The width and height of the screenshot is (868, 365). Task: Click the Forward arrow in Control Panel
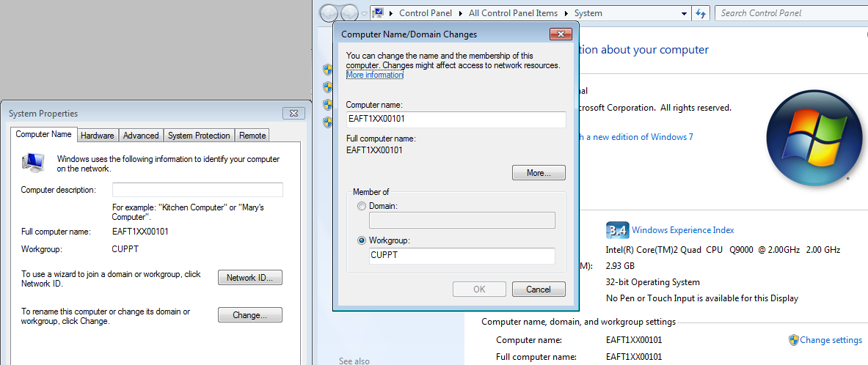(350, 13)
